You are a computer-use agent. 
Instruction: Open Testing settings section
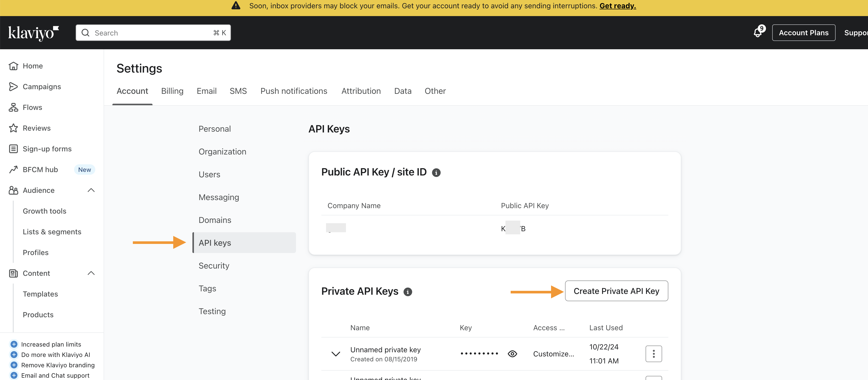coord(212,311)
